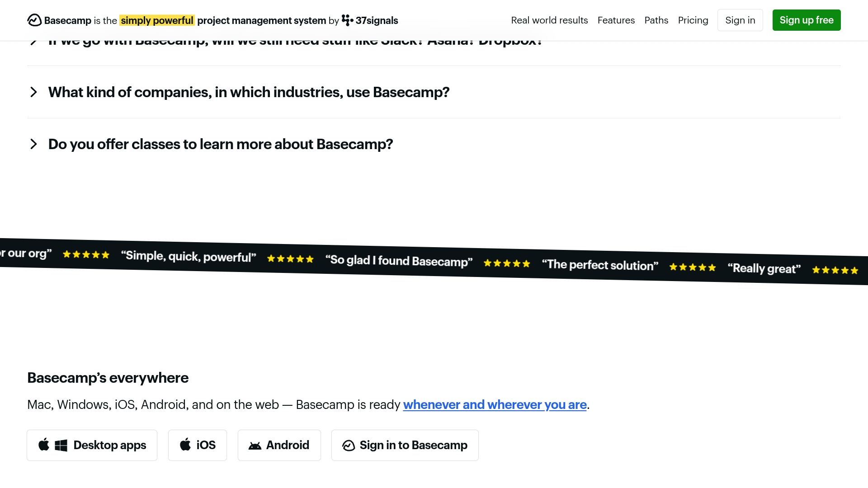The image size is (868, 488).
Task: Click the Android robot icon
Action: pyautogui.click(x=255, y=446)
